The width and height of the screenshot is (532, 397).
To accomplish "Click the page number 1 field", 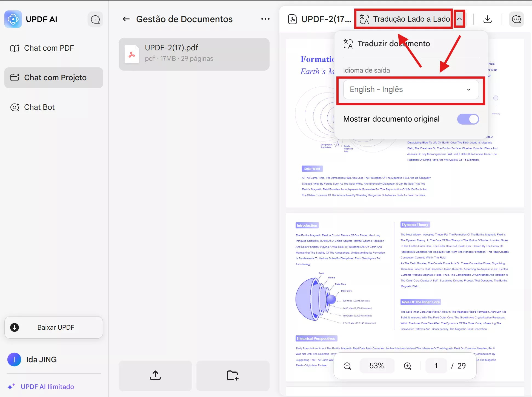I will pos(436,366).
